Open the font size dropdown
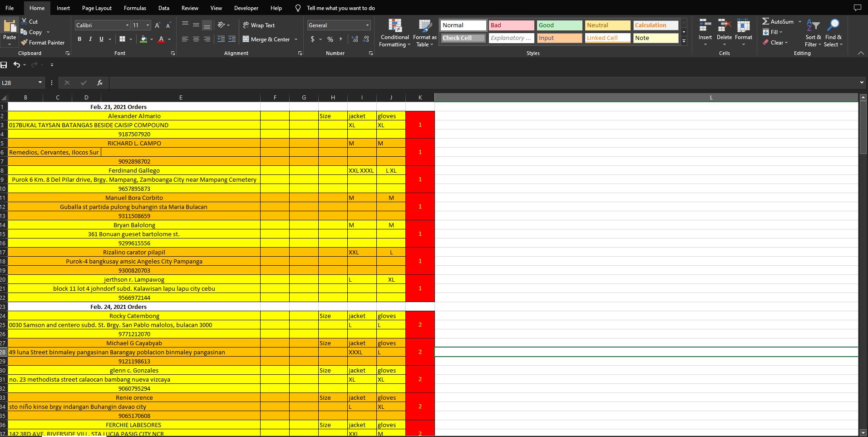Viewport: 868px width, 437px height. pyautogui.click(x=148, y=25)
